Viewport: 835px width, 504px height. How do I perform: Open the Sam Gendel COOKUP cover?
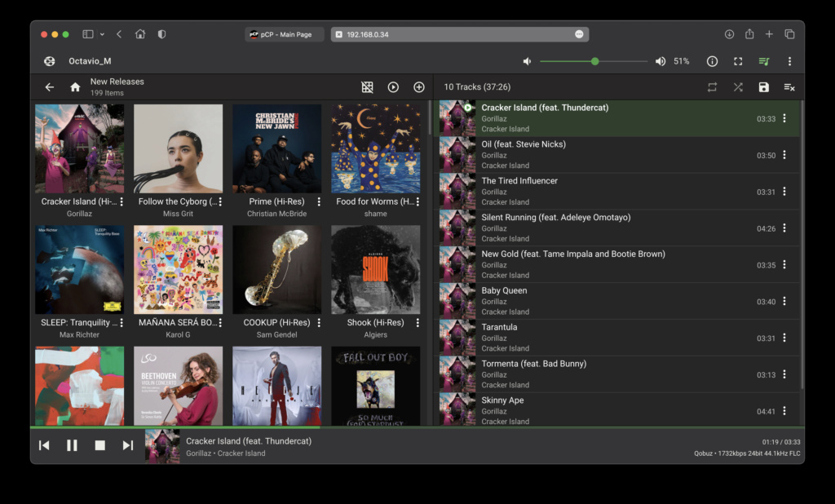tap(277, 270)
